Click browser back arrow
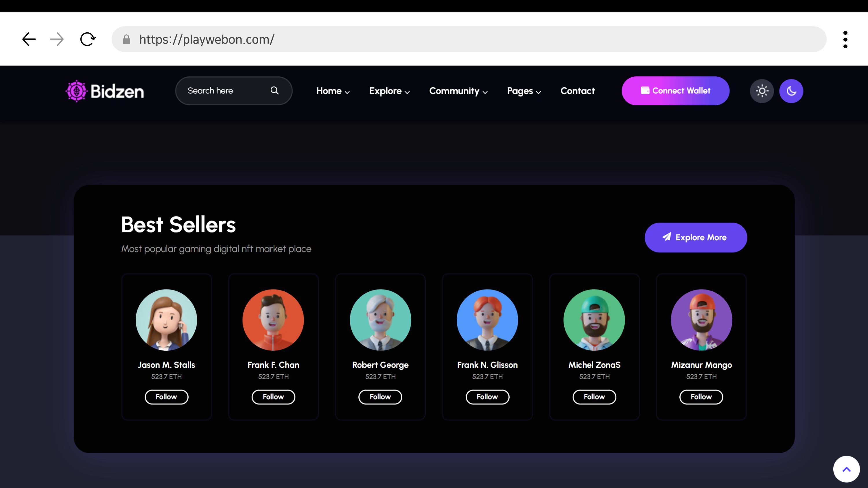The width and height of the screenshot is (868, 488). [x=29, y=39]
